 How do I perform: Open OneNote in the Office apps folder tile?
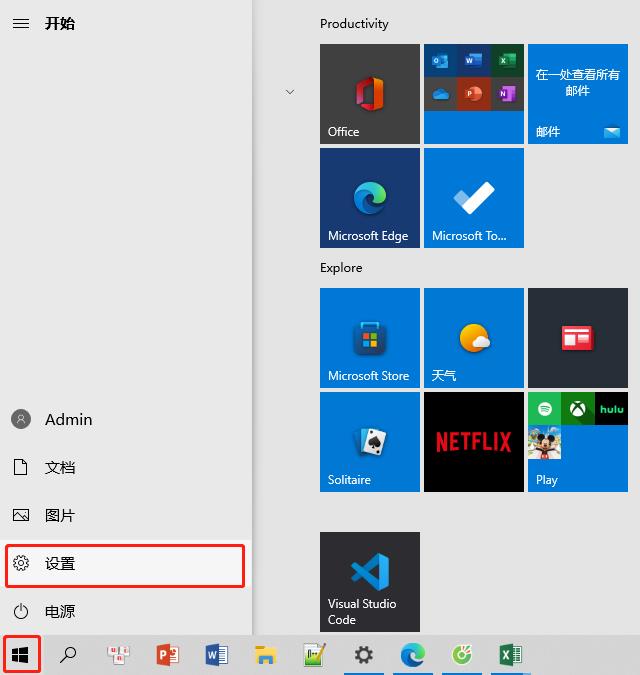(507, 94)
